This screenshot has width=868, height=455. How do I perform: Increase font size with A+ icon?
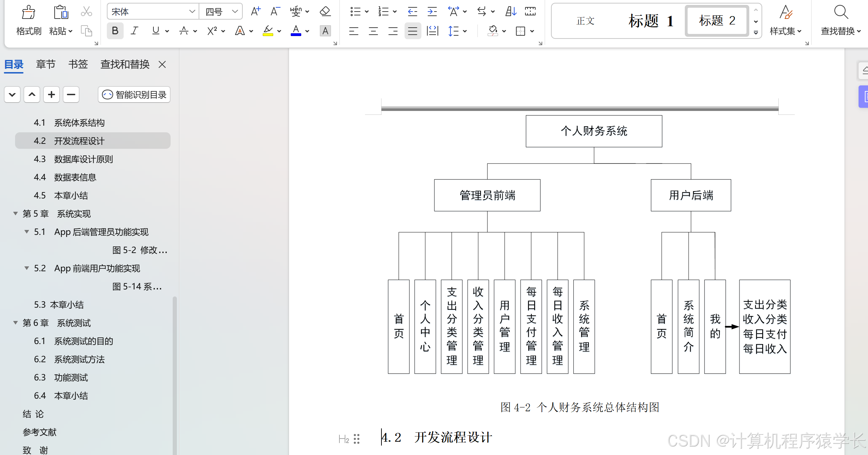256,12
